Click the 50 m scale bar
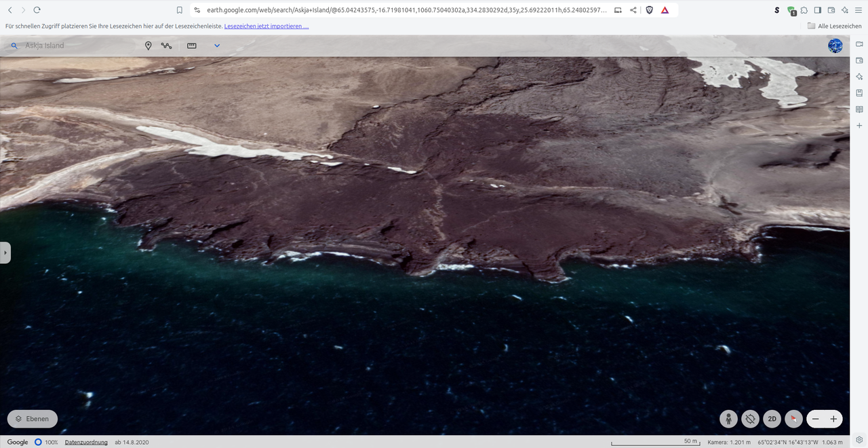This screenshot has height=448, width=868. 655,442
